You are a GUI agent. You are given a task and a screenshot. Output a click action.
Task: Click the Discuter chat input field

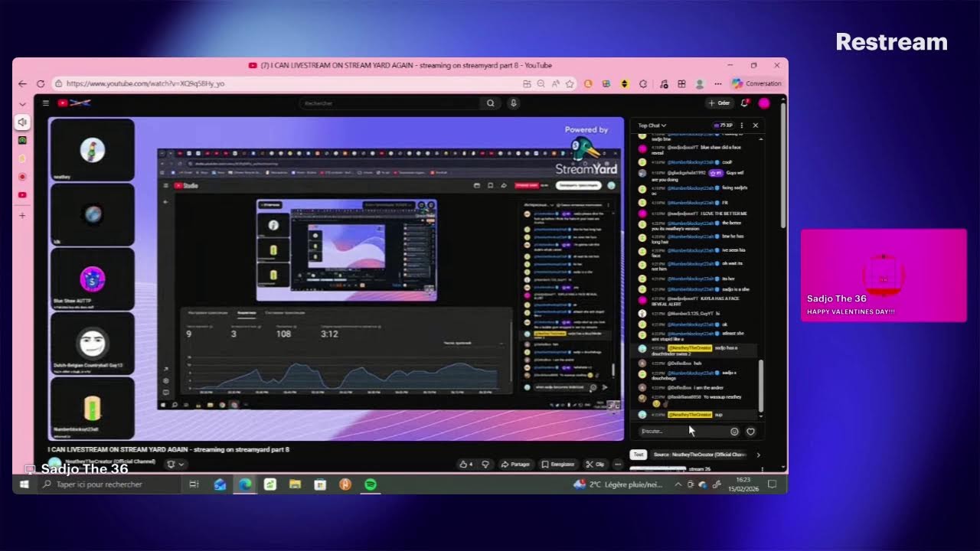681,431
